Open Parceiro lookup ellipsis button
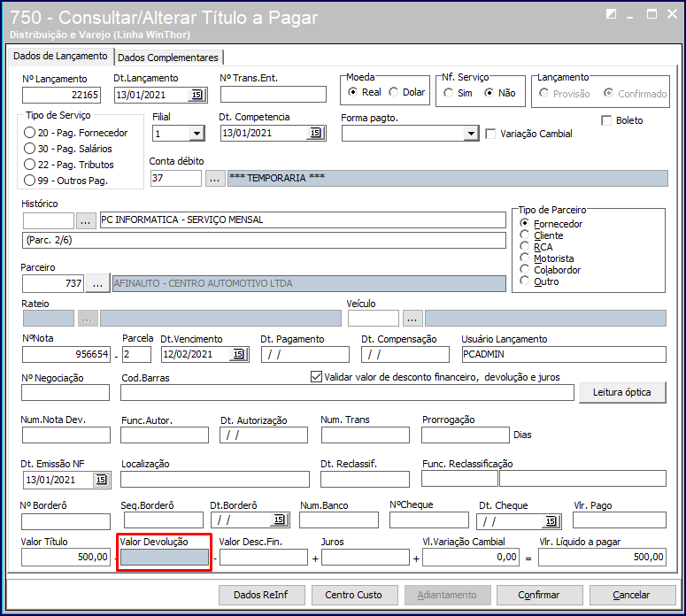The image size is (686, 616). point(97,284)
